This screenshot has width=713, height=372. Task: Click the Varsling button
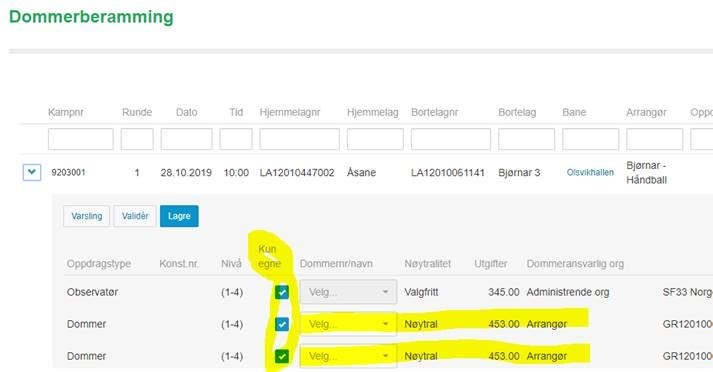(x=86, y=216)
